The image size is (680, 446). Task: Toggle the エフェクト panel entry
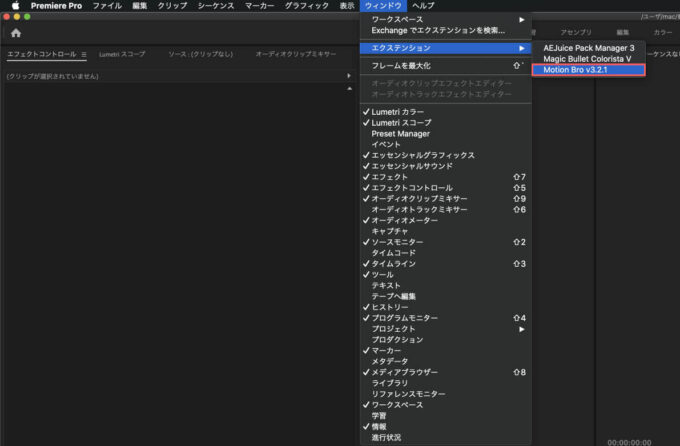(x=445, y=177)
